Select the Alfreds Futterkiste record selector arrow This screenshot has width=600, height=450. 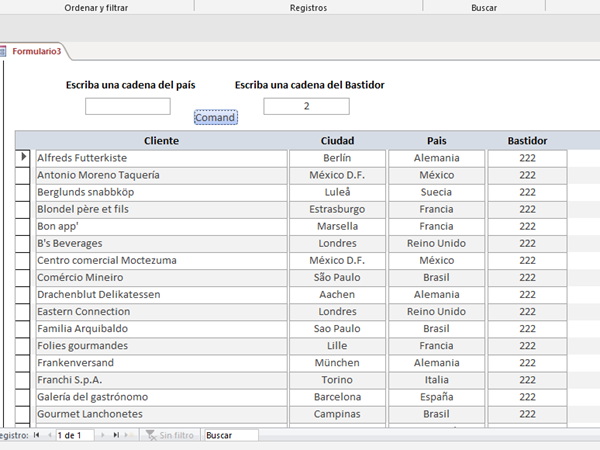tap(23, 158)
